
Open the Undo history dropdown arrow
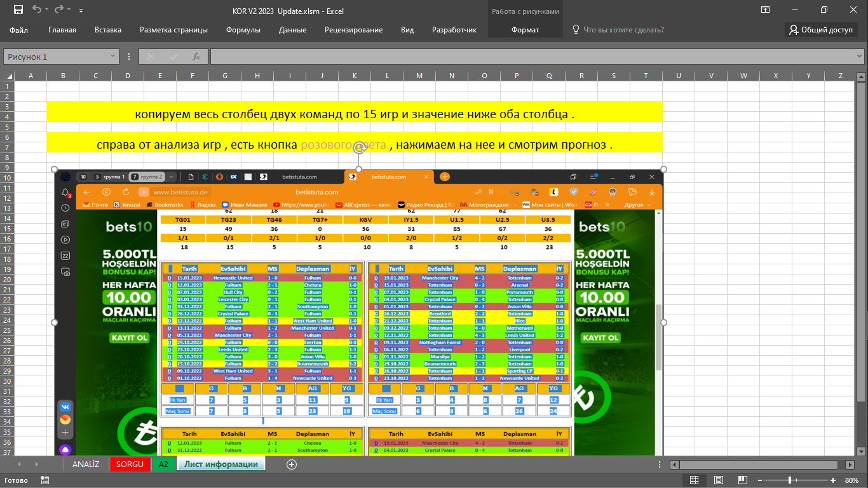(x=46, y=10)
